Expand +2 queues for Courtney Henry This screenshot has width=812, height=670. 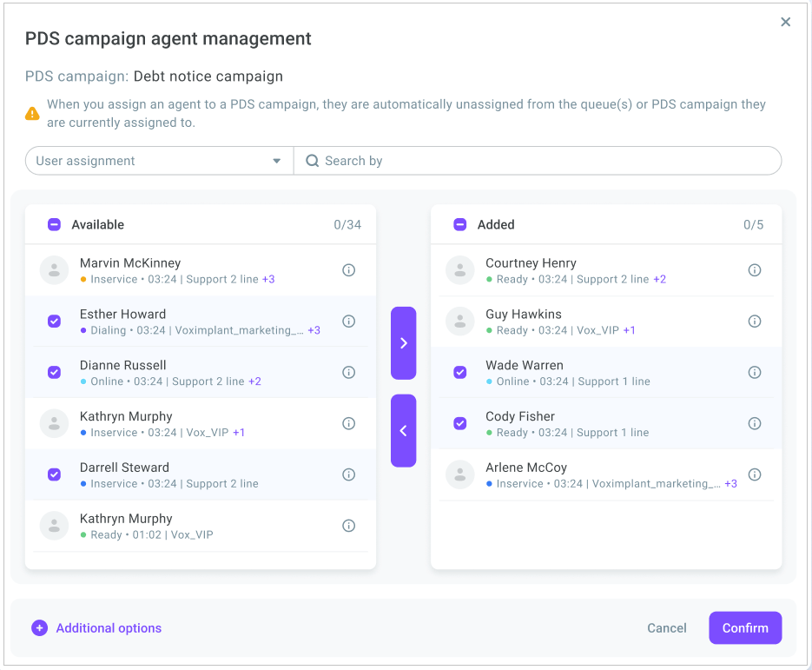coord(660,279)
